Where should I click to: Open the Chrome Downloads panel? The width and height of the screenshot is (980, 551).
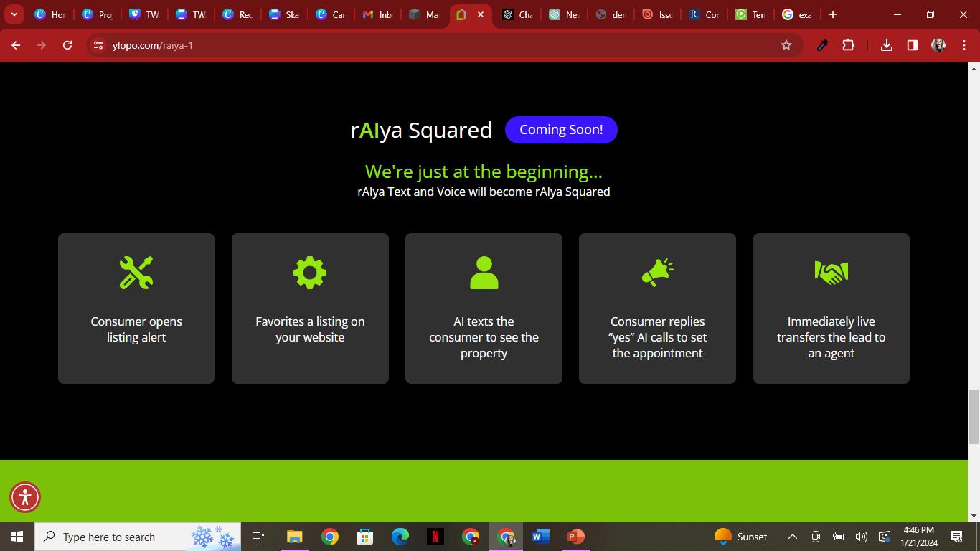887,45
